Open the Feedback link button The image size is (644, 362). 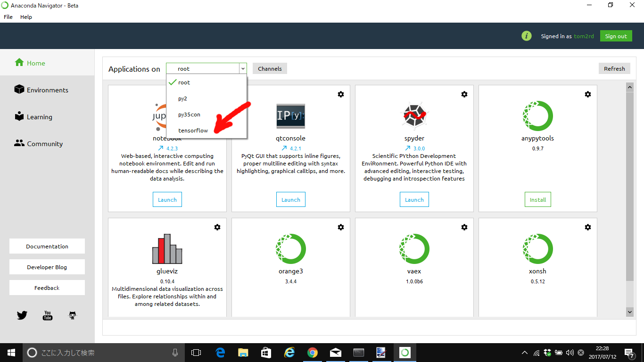47,288
